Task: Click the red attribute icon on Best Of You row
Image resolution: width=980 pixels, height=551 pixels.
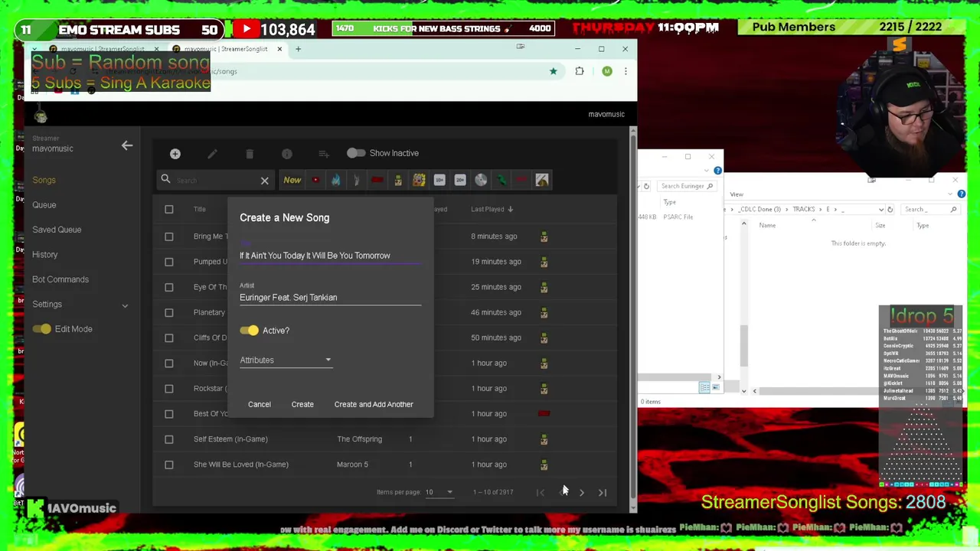Action: [x=544, y=414]
